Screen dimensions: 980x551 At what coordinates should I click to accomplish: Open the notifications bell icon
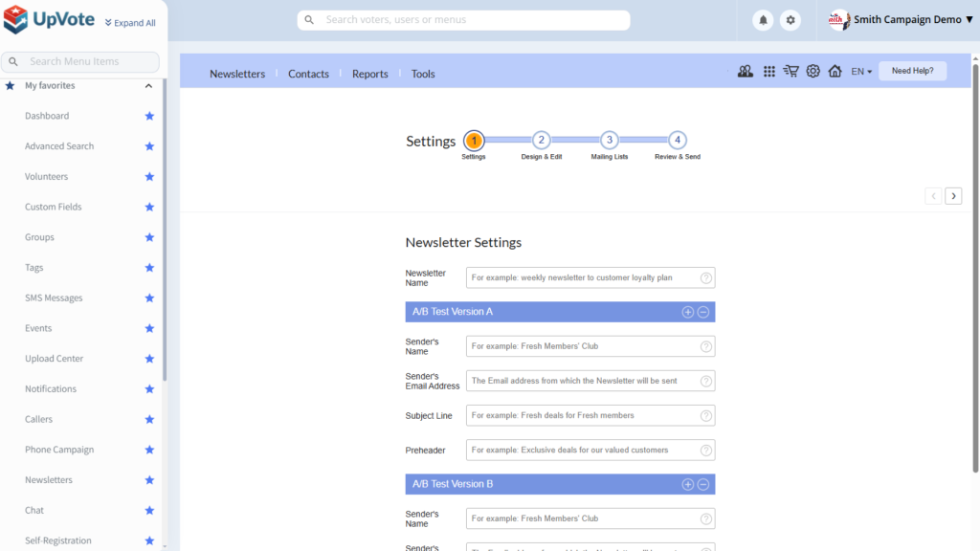(763, 20)
